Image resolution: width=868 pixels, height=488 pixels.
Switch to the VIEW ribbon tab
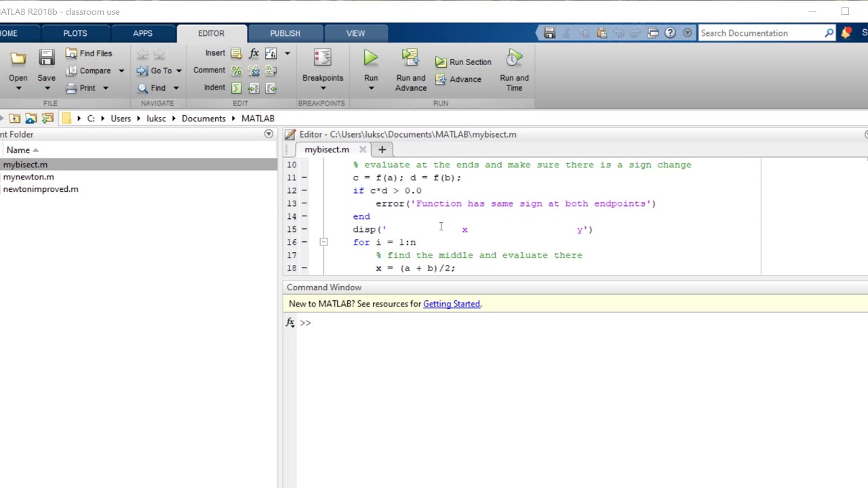tap(355, 33)
